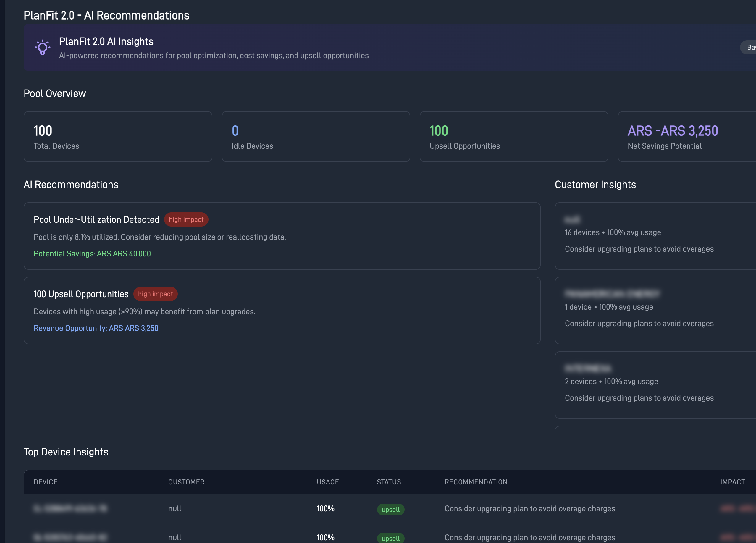Click the IMPACT column header to sort
The width and height of the screenshot is (756, 543).
(732, 482)
